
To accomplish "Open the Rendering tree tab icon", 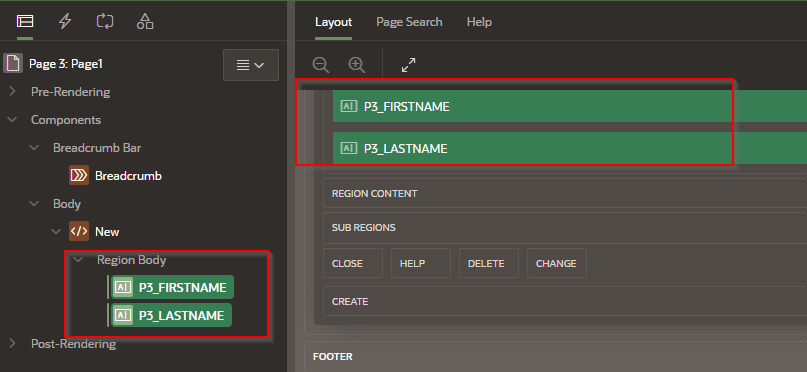I will (25, 21).
